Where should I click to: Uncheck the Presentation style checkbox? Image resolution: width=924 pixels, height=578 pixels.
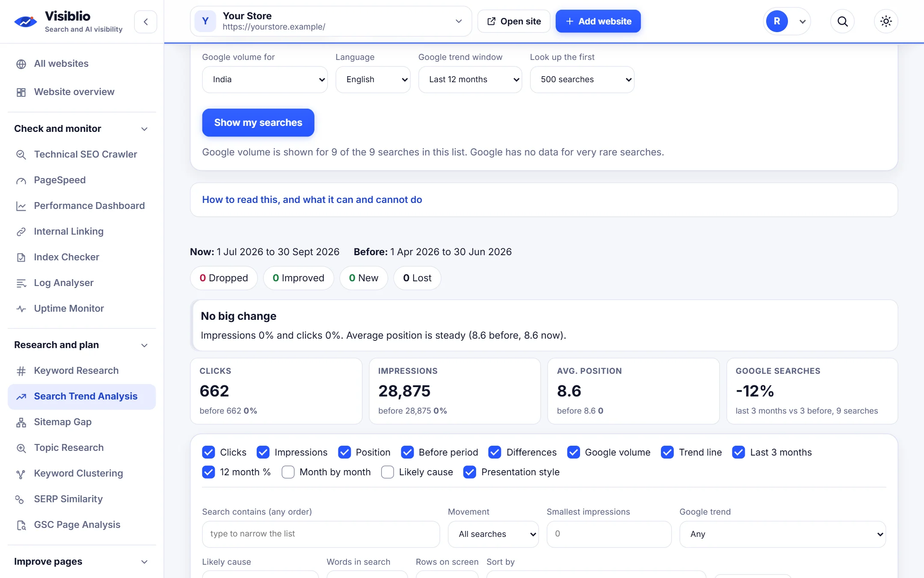click(470, 472)
